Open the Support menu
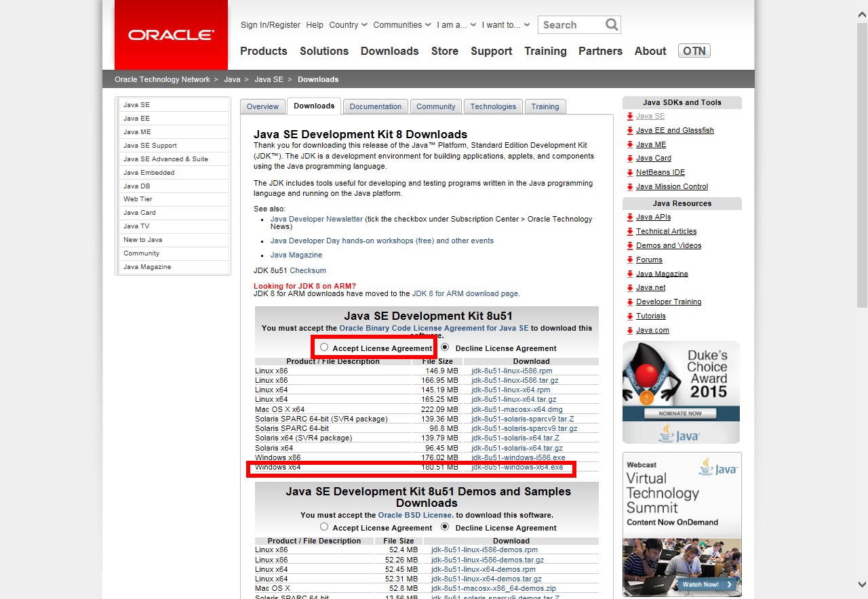The image size is (868, 599). (x=492, y=51)
